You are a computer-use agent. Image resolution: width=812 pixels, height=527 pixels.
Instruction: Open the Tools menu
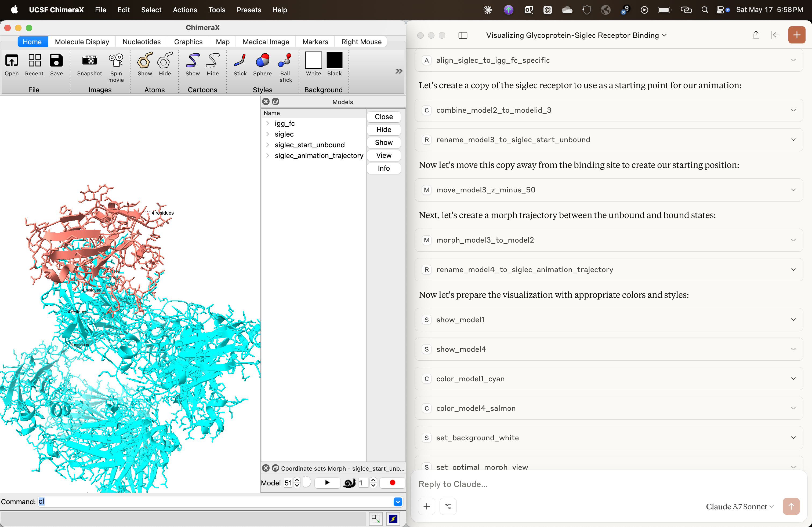217,10
